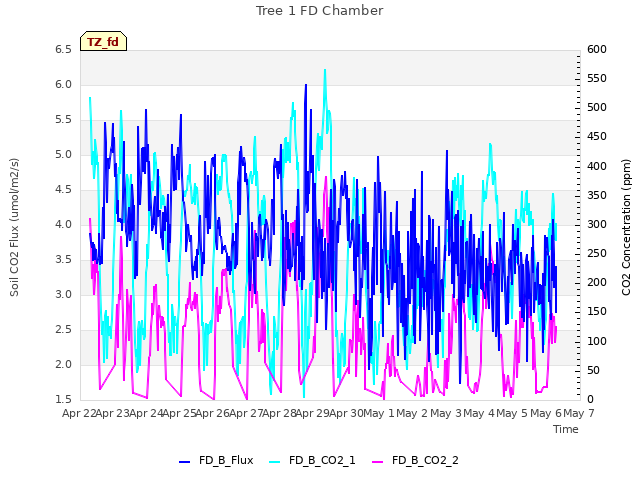Click the 350 right axis value

(597, 196)
